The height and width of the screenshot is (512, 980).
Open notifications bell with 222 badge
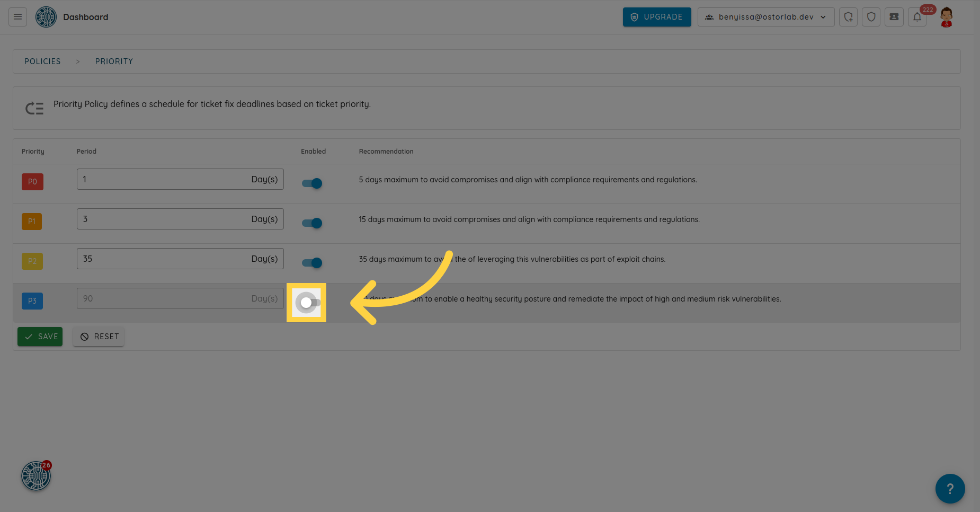[x=917, y=17]
